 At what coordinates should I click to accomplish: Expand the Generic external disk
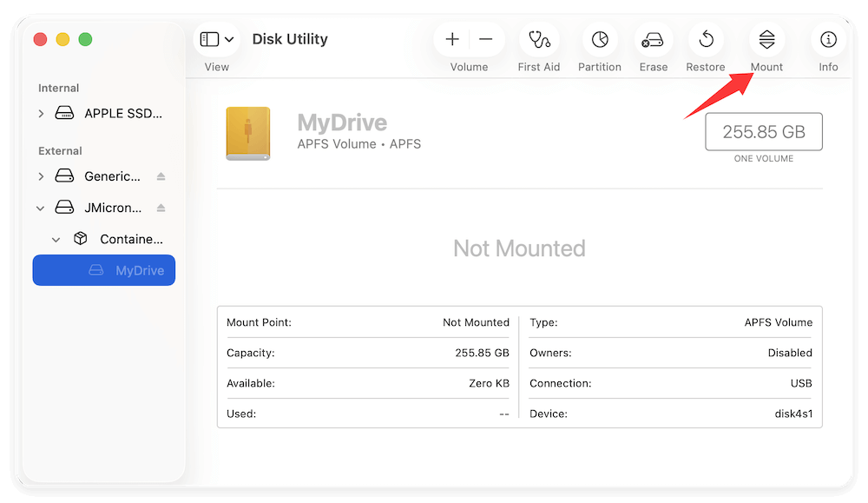tap(40, 175)
